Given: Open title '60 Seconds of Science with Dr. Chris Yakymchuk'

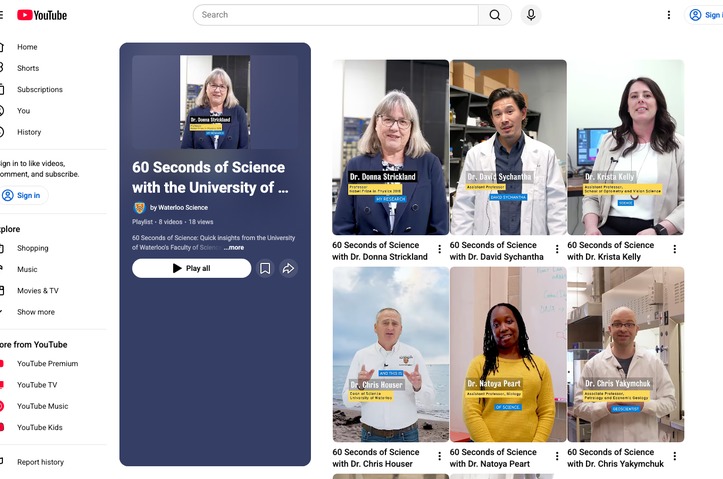Looking at the screenshot, I should click(x=616, y=458).
